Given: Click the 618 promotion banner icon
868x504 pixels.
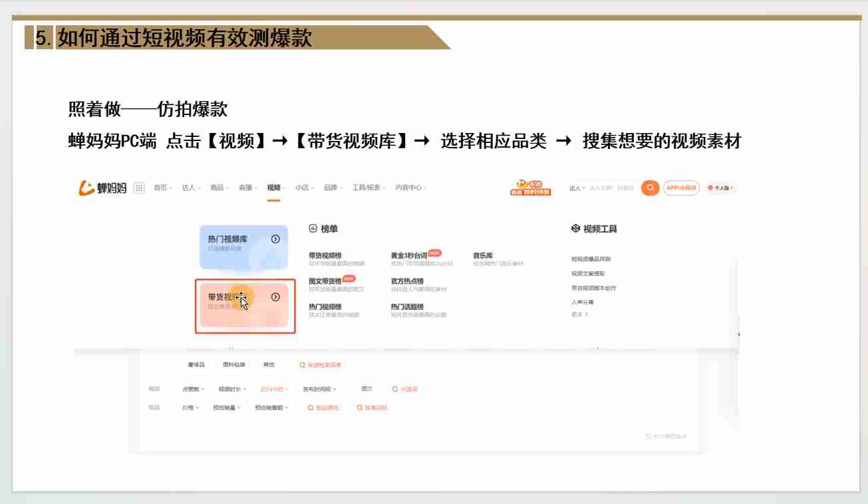Looking at the screenshot, I should [530, 188].
